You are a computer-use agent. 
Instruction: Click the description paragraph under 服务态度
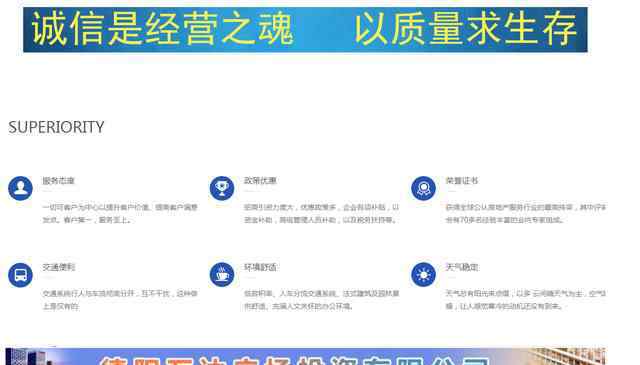(120, 214)
